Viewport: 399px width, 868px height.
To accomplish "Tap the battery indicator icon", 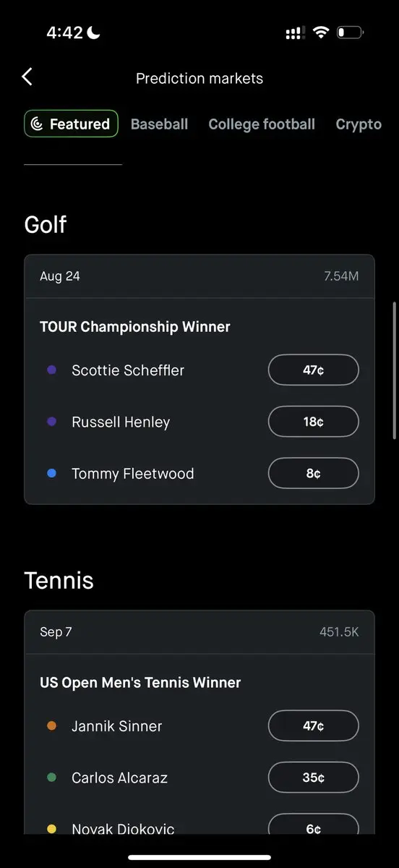I will [351, 33].
